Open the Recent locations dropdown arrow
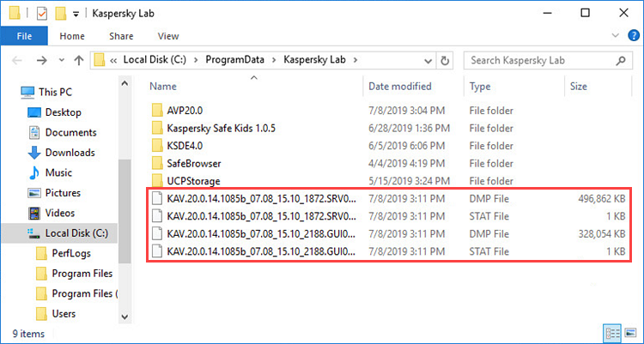The height and width of the screenshot is (344, 644). (61, 60)
